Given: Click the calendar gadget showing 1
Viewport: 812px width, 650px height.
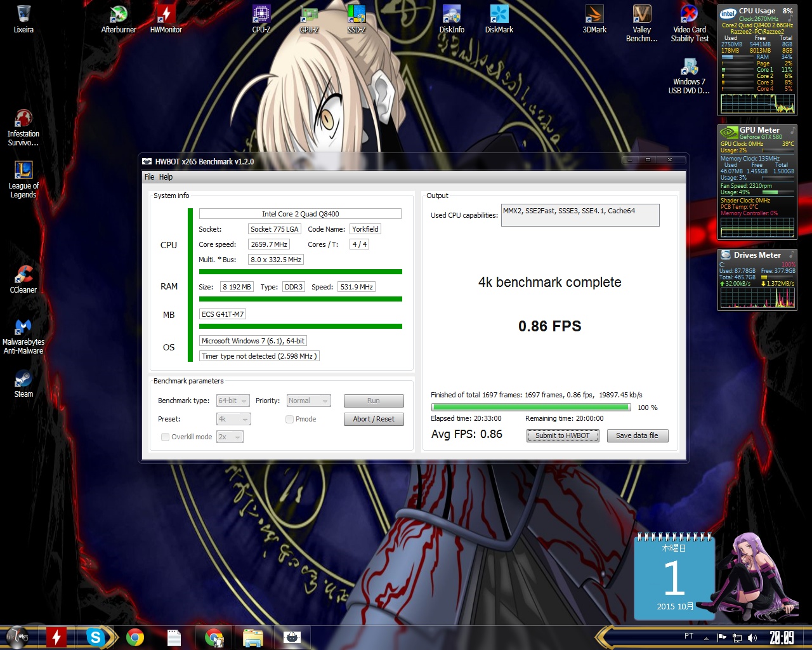Looking at the screenshot, I should [x=674, y=576].
